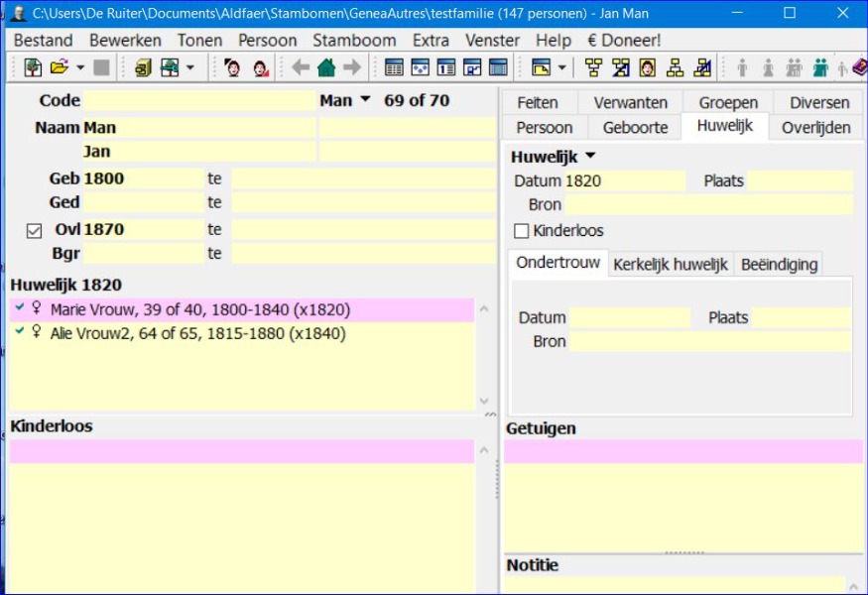Select the Kerkelijk huwelijk tab
This screenshot has height=595, width=868.
tap(671, 265)
